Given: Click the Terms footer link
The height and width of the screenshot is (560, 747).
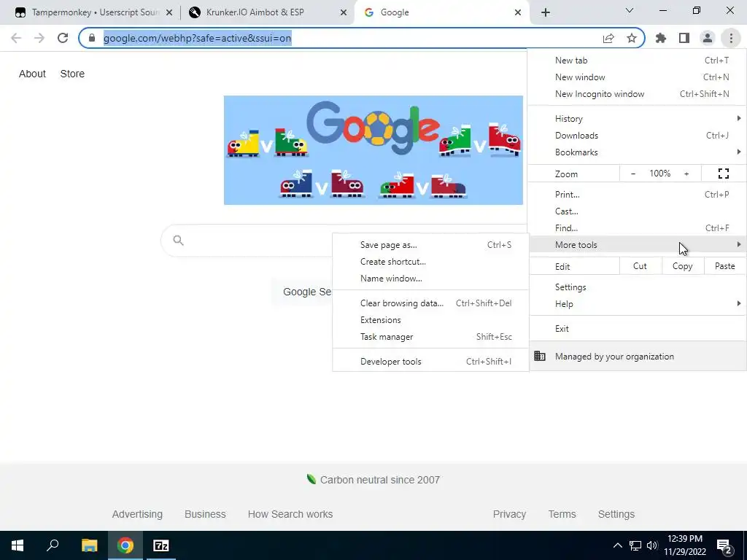Looking at the screenshot, I should click(x=562, y=514).
